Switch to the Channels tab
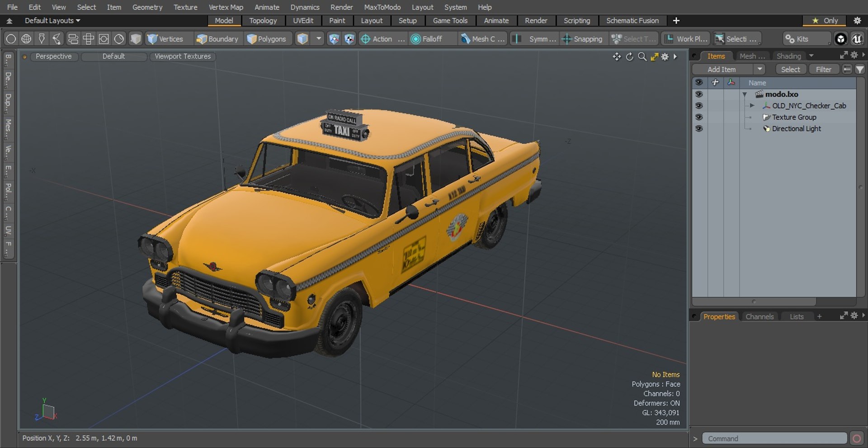Screen dimensions: 868x448 759,316
